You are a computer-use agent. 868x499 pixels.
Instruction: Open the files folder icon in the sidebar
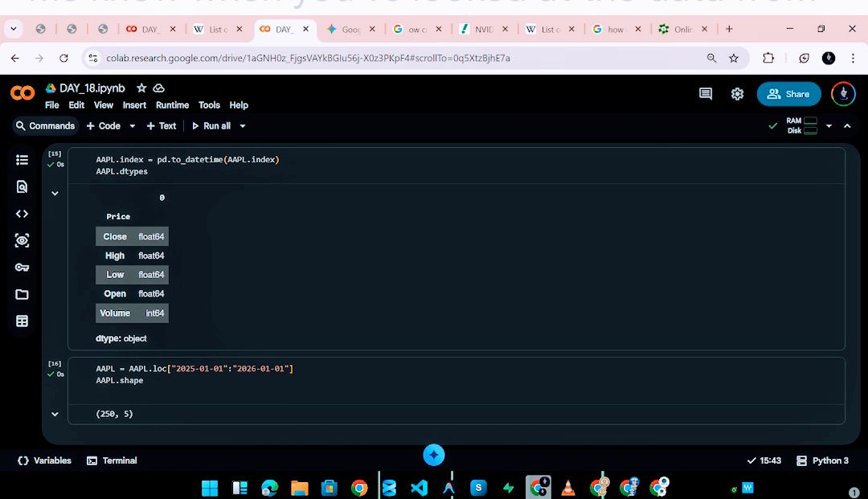tap(23, 294)
